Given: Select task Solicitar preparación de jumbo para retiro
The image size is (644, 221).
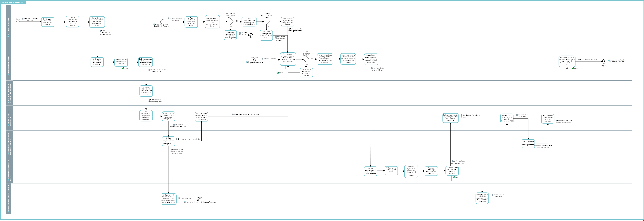Looking at the screenshot, I should (450, 118).
